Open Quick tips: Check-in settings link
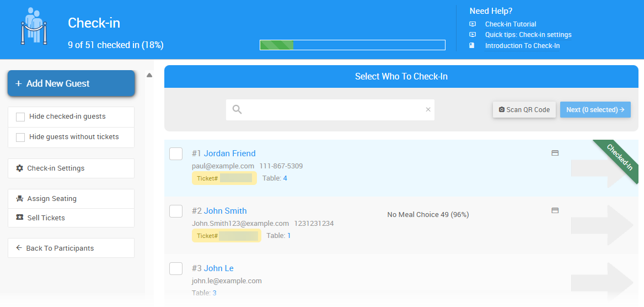The width and height of the screenshot is (644, 307). coord(528,35)
